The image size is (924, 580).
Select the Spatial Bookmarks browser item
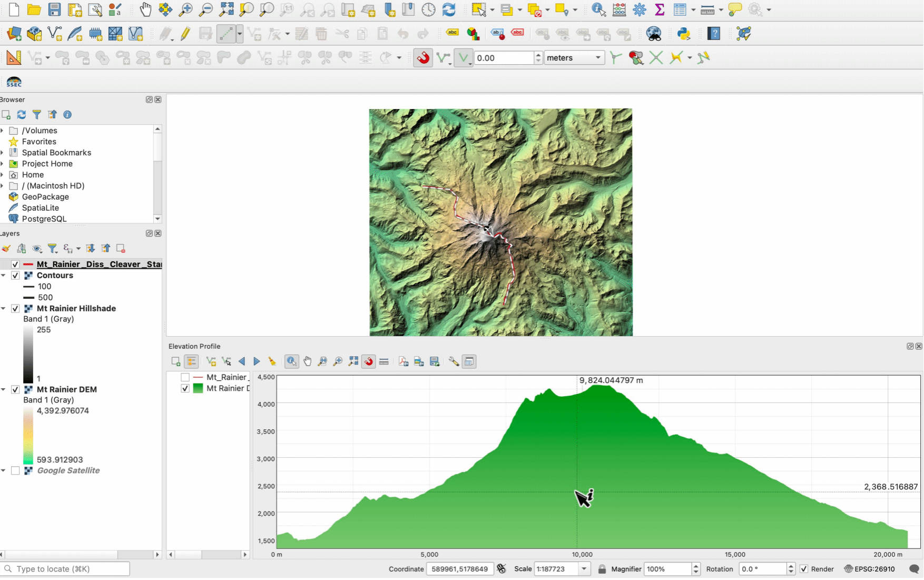pos(56,153)
